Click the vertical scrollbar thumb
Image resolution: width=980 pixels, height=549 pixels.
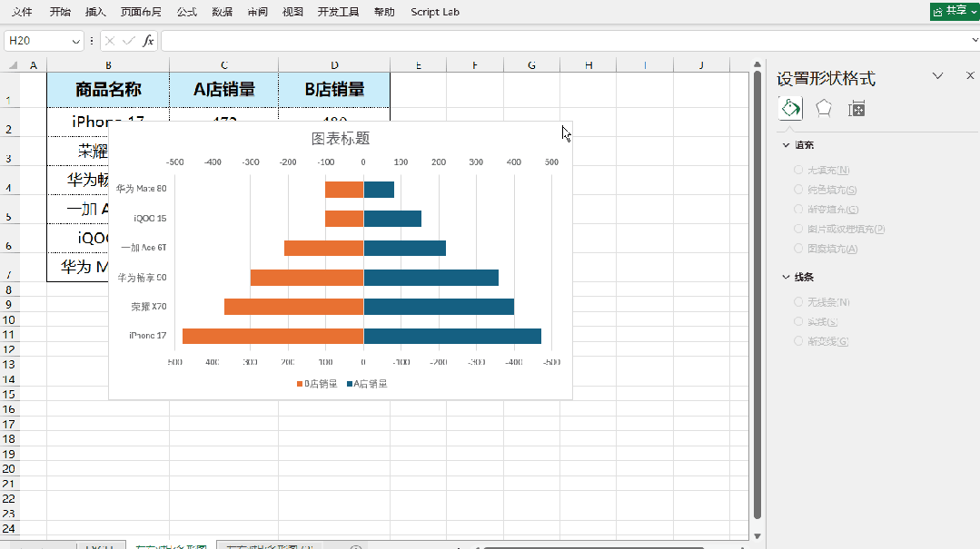[x=757, y=296]
